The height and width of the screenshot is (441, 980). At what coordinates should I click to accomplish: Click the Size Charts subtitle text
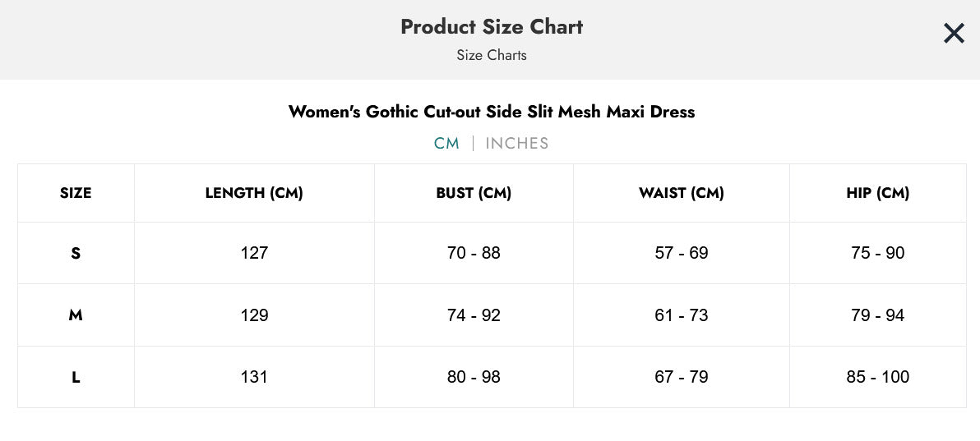(x=492, y=56)
